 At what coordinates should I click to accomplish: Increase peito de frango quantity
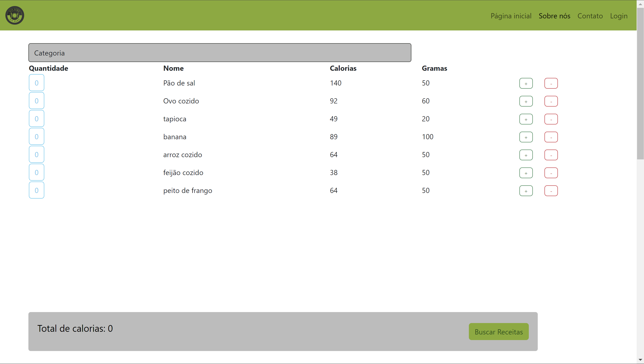tap(526, 191)
